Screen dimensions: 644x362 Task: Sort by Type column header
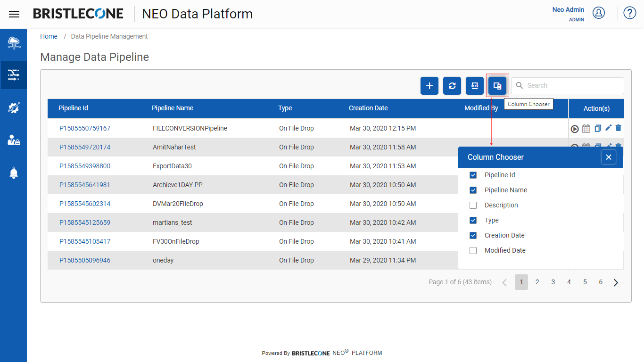[x=285, y=108]
